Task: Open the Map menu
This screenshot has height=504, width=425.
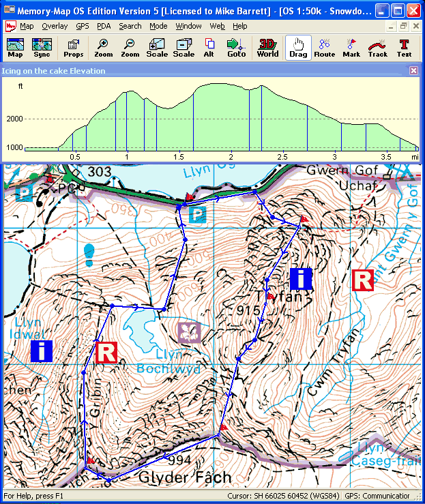Action: 27,26
